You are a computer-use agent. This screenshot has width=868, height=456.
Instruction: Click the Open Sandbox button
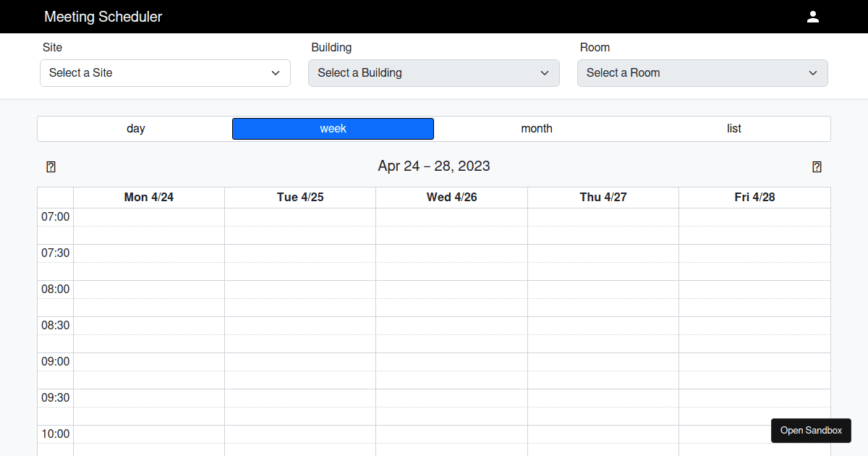coord(811,431)
